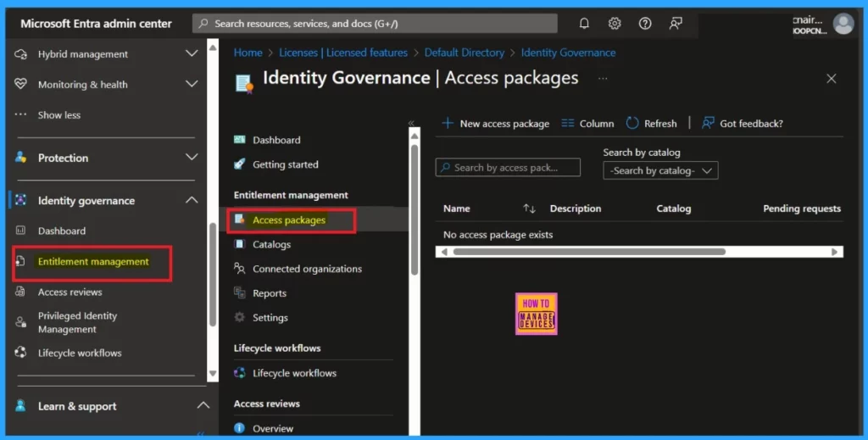Collapse the Learn & support section chevron
This screenshot has height=440, width=868.
(203, 406)
